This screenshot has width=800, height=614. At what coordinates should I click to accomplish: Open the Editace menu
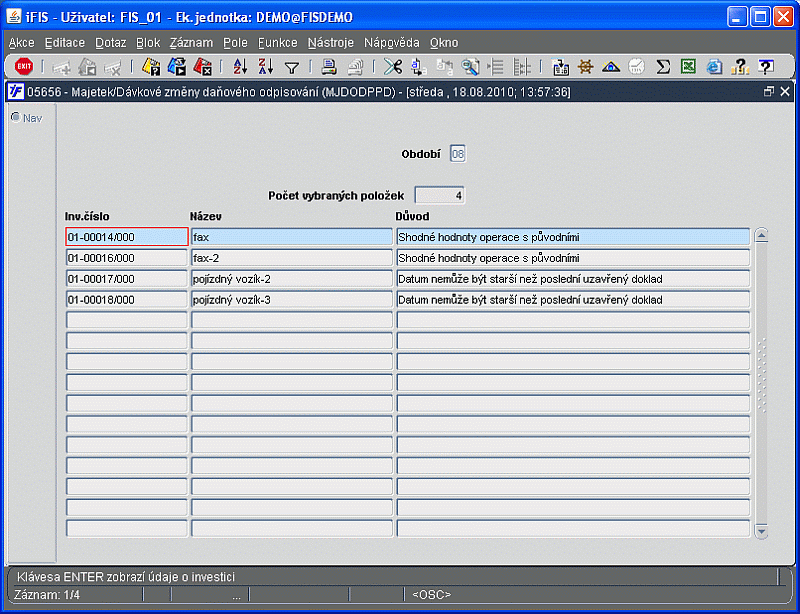pyautogui.click(x=65, y=43)
